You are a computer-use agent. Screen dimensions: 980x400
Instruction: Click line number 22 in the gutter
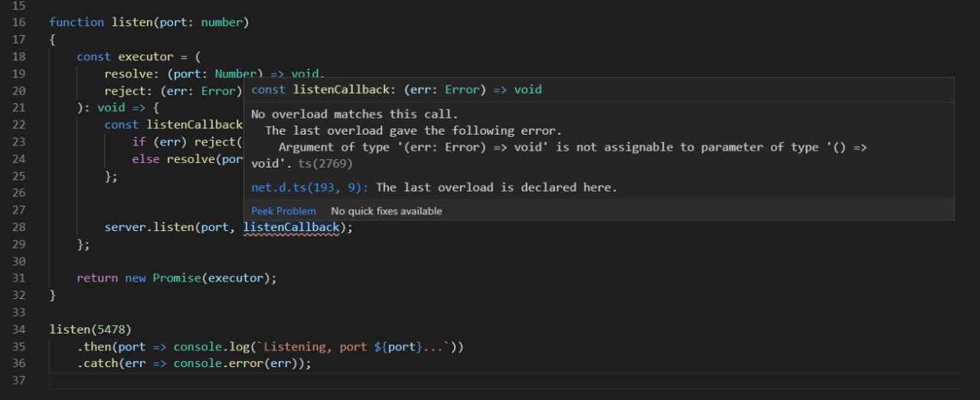click(x=19, y=125)
